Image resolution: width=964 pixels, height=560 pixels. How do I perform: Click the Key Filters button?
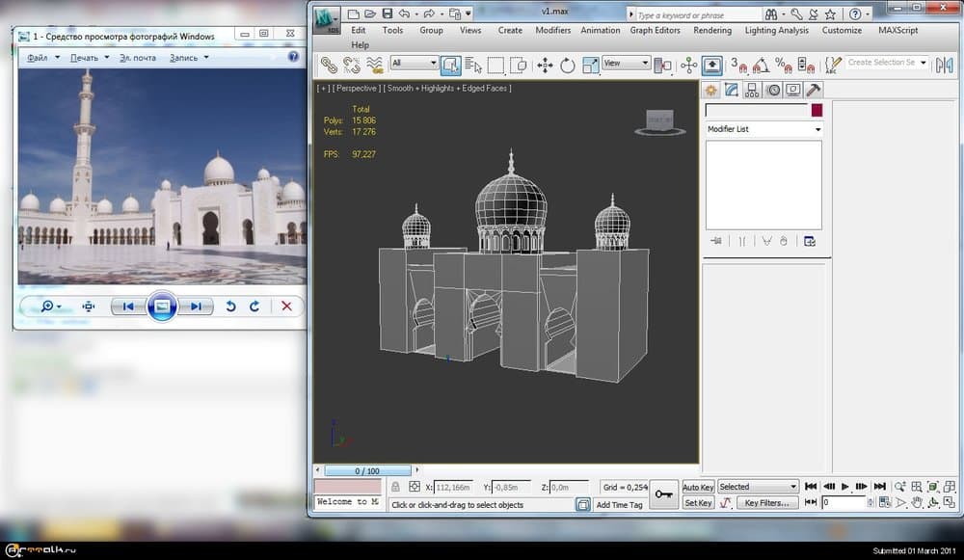click(x=766, y=503)
